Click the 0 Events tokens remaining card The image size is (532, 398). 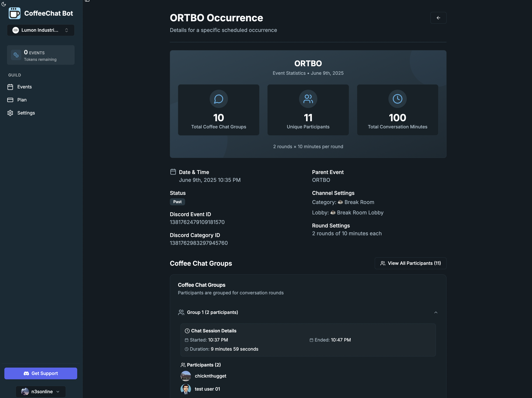pos(41,55)
